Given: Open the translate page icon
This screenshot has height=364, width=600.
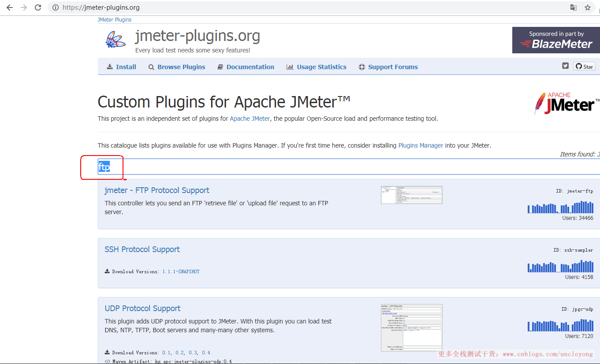Looking at the screenshot, I should 574,7.
